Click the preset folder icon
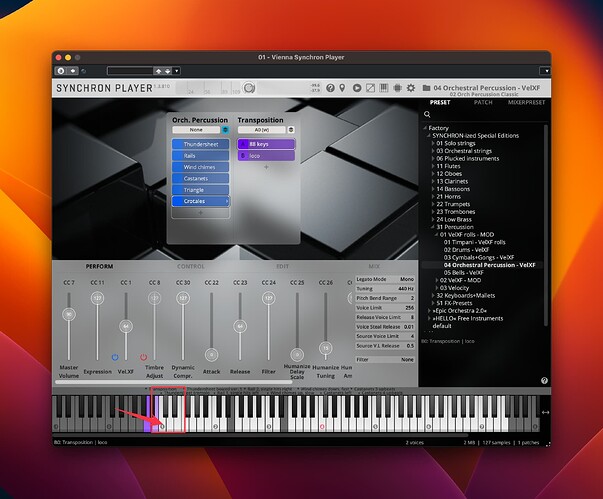603x499 pixels. coord(426,88)
